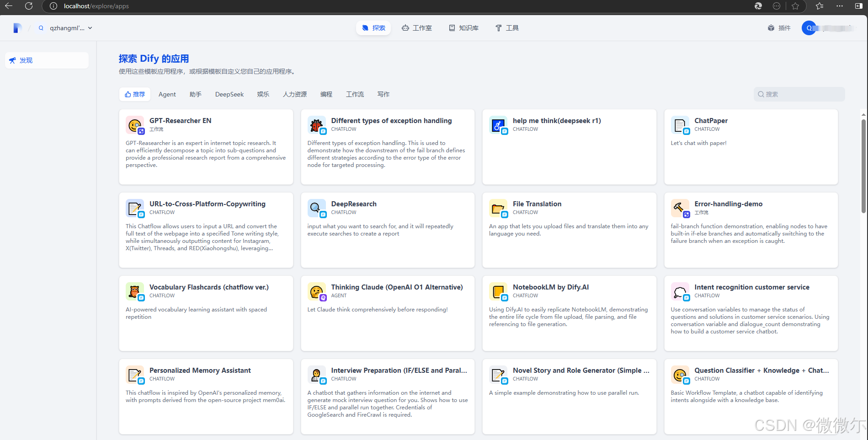The image size is (868, 440).
Task: Reload the page with refresh icon
Action: click(x=29, y=6)
